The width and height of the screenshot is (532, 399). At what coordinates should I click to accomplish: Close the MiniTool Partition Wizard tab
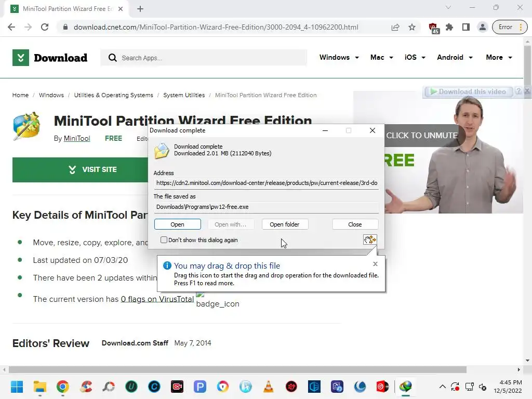[x=121, y=9]
